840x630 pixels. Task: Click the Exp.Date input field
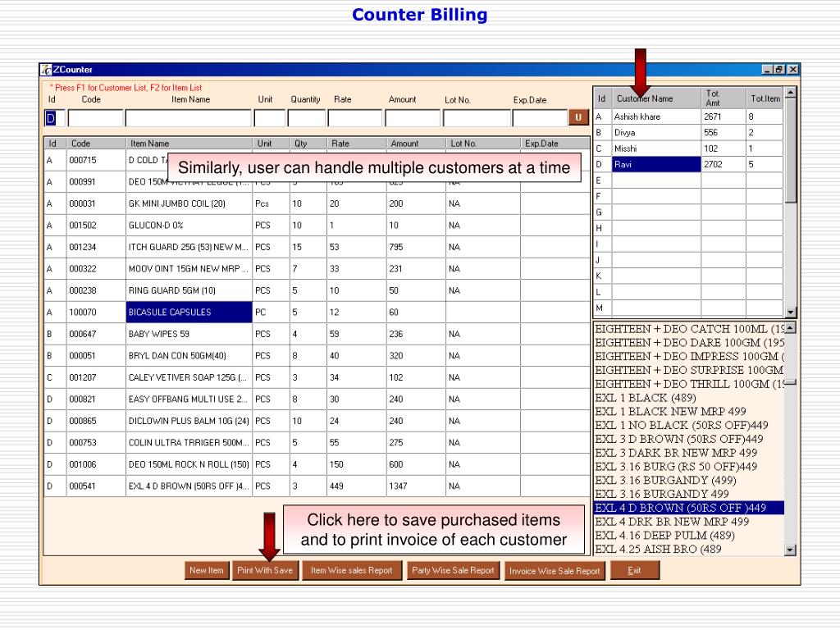point(540,118)
